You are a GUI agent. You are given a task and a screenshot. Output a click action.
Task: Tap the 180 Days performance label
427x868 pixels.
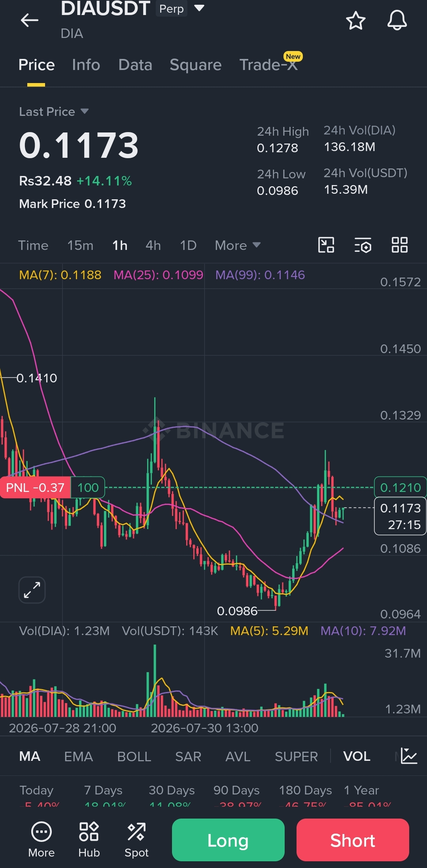point(305,790)
